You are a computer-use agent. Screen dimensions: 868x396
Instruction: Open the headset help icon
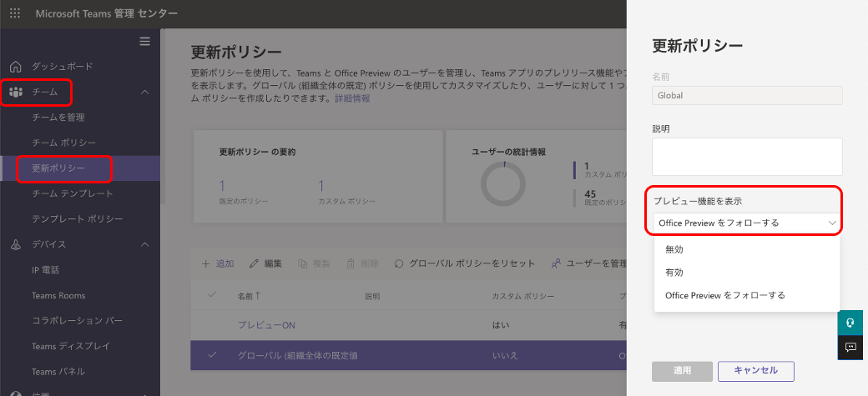[850, 323]
